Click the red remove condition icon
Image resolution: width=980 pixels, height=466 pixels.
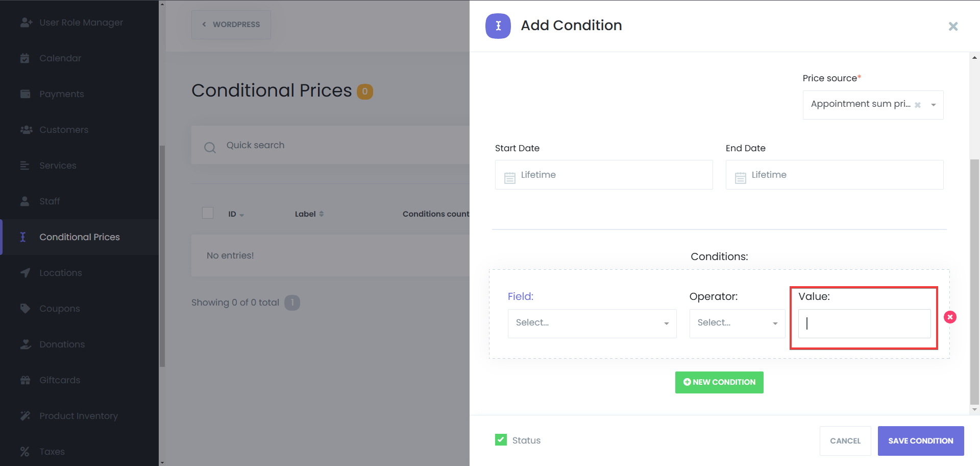950,317
